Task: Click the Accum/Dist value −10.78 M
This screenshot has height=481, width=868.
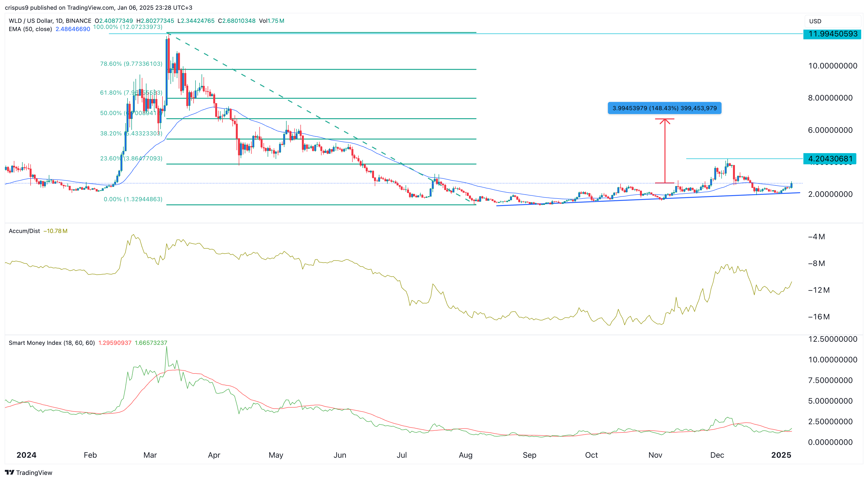Action: point(56,231)
